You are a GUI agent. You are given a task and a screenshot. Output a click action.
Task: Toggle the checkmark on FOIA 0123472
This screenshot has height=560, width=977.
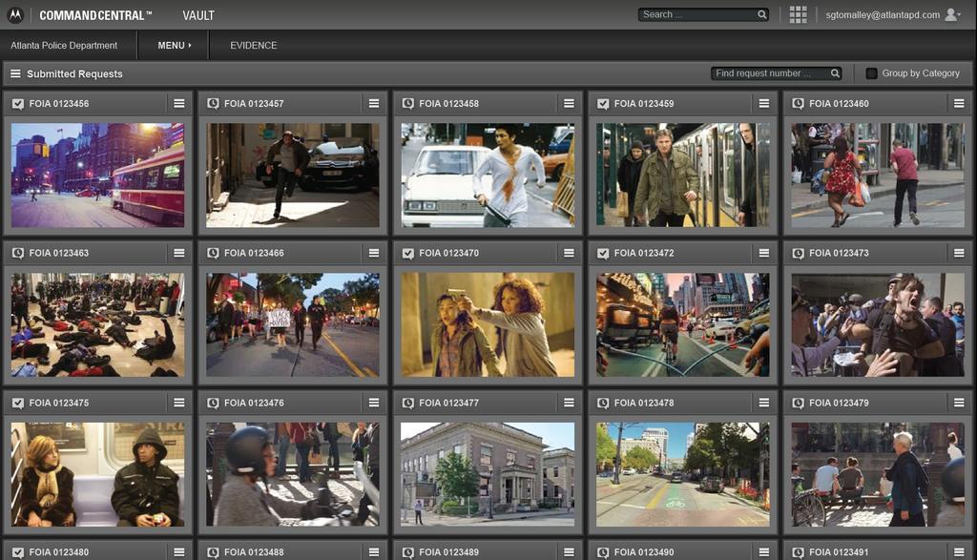point(603,253)
